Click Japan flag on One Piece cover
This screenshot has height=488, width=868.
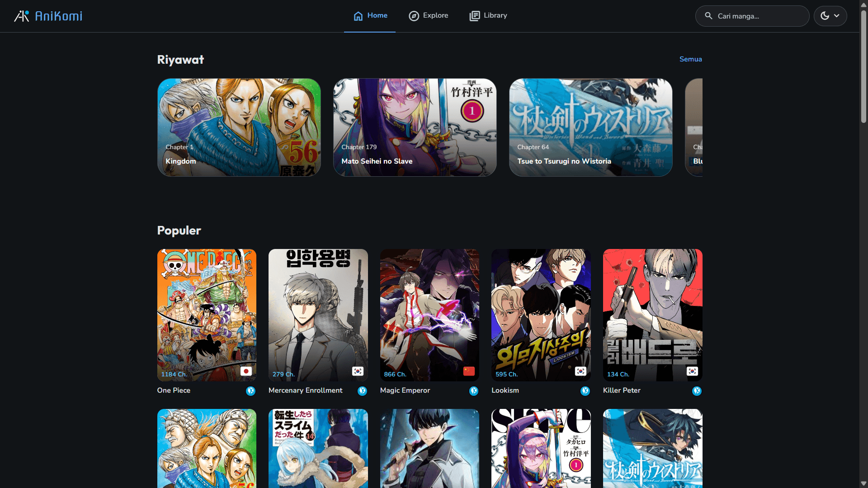(x=246, y=371)
